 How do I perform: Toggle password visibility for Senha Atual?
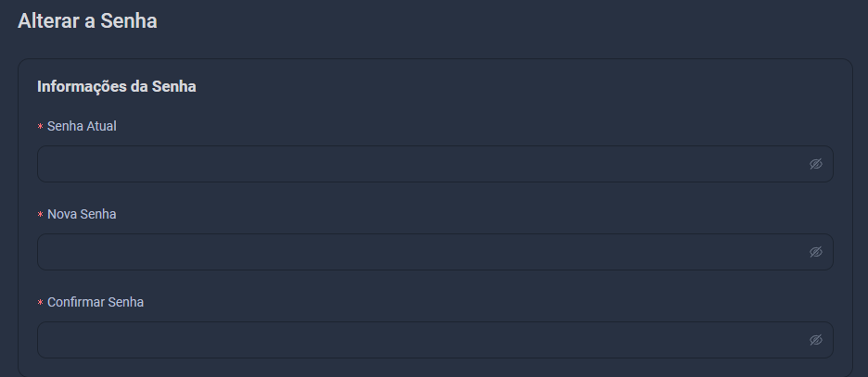[x=815, y=164]
